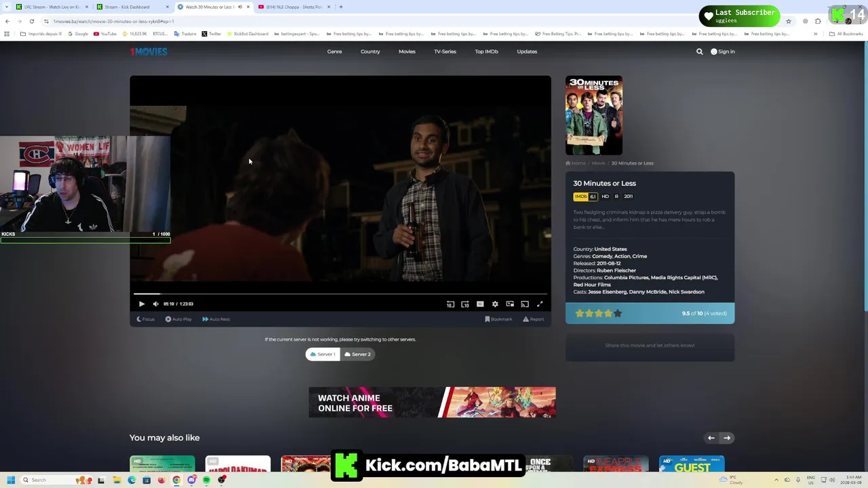The width and height of the screenshot is (868, 488).
Task: Open Jesse Eisenberg cast link
Action: click(608, 292)
